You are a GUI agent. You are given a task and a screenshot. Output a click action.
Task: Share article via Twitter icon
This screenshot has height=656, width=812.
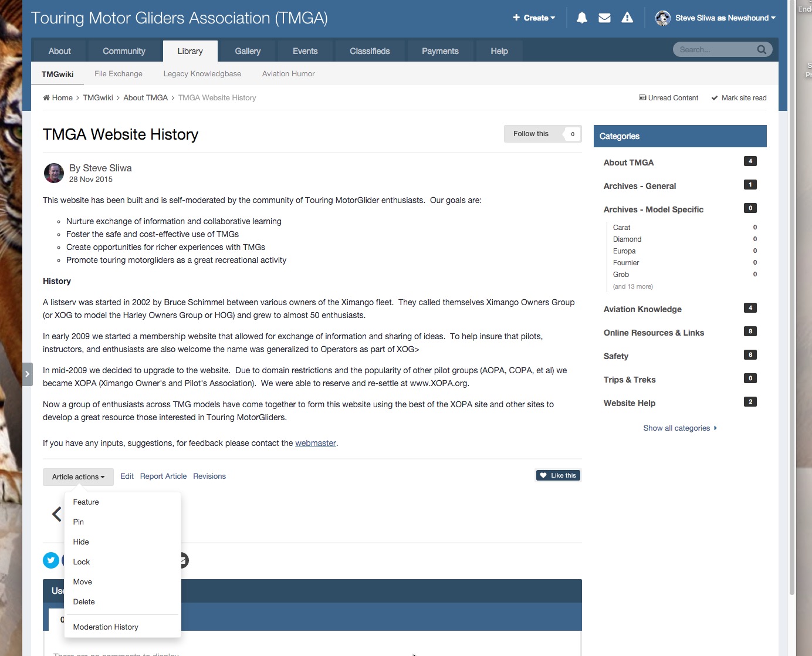(51, 560)
